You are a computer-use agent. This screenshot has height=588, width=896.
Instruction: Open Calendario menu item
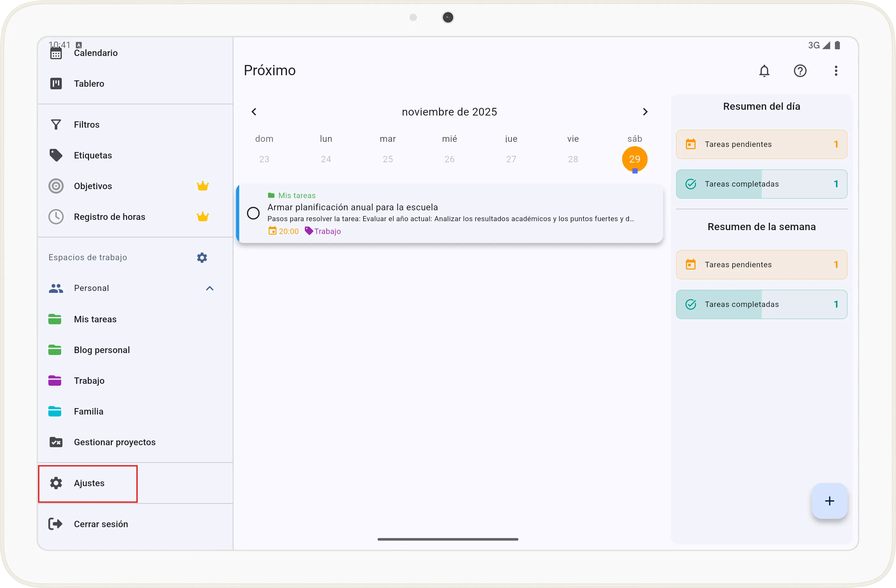point(96,53)
